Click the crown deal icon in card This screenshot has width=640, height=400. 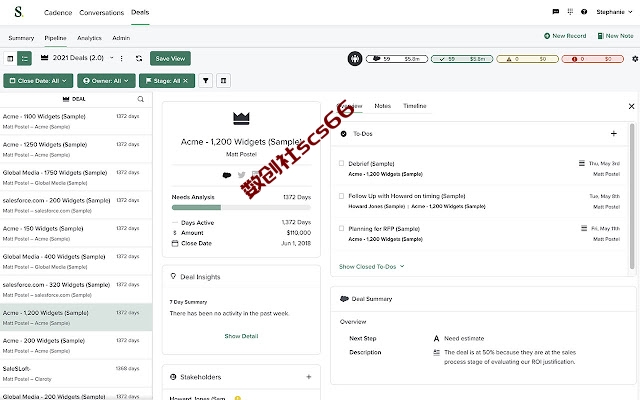click(241, 118)
